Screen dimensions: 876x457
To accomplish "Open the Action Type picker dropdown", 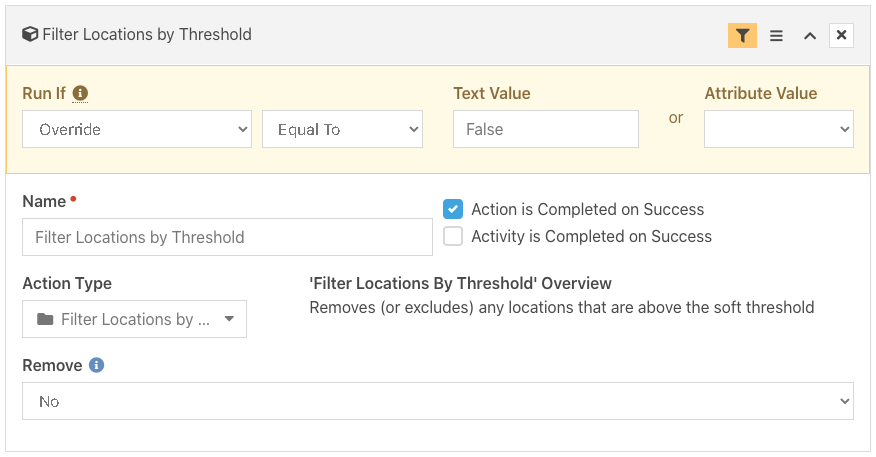I will pyautogui.click(x=134, y=319).
